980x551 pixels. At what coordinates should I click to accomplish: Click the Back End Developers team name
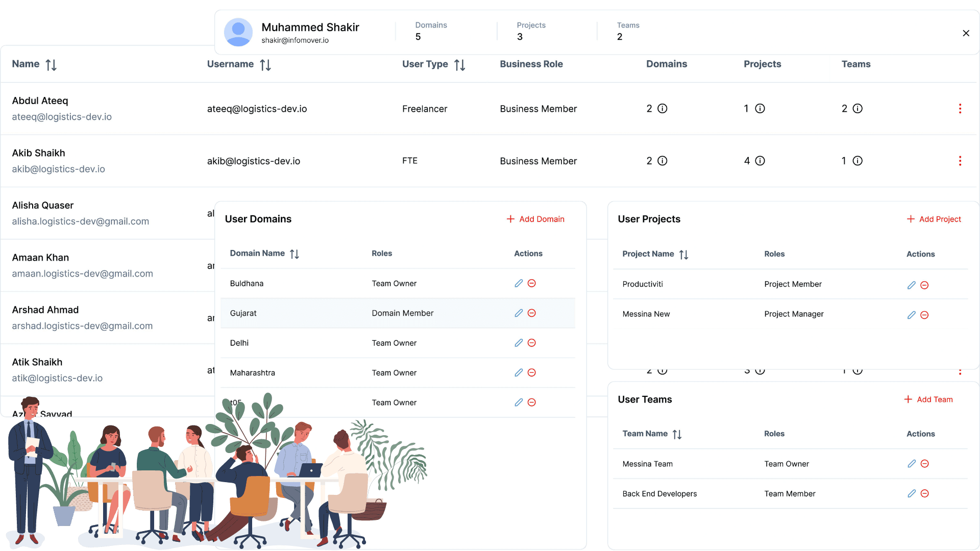[x=659, y=494]
